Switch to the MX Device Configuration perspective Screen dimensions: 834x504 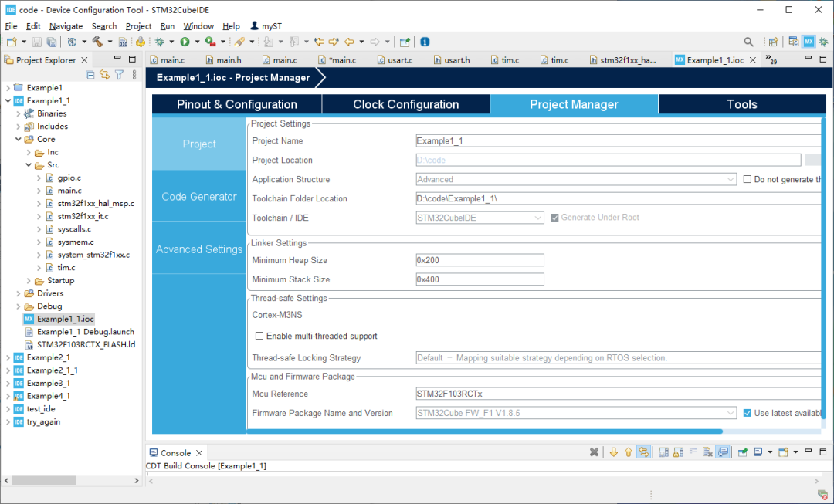(809, 42)
